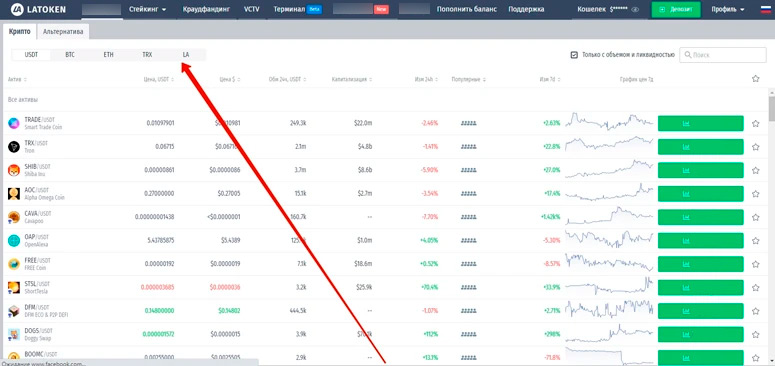Select the BTC quote currency
The width and height of the screenshot is (775, 366).
click(70, 55)
